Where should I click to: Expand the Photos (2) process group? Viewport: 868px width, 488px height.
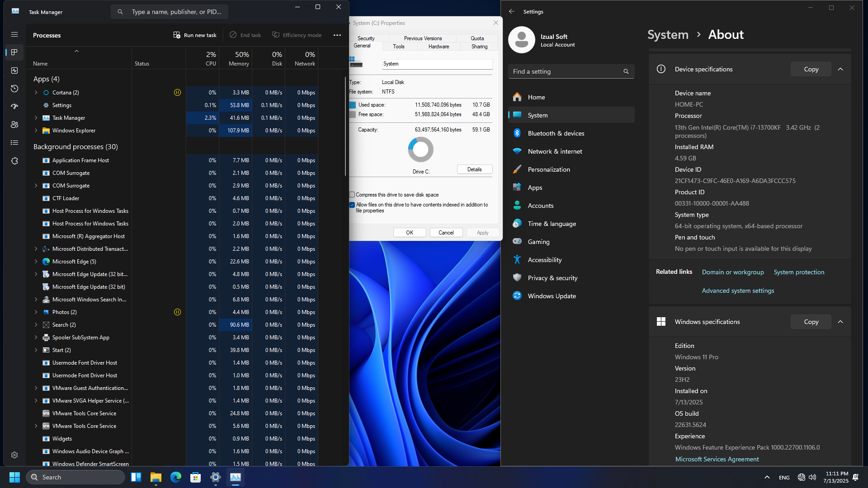click(36, 312)
